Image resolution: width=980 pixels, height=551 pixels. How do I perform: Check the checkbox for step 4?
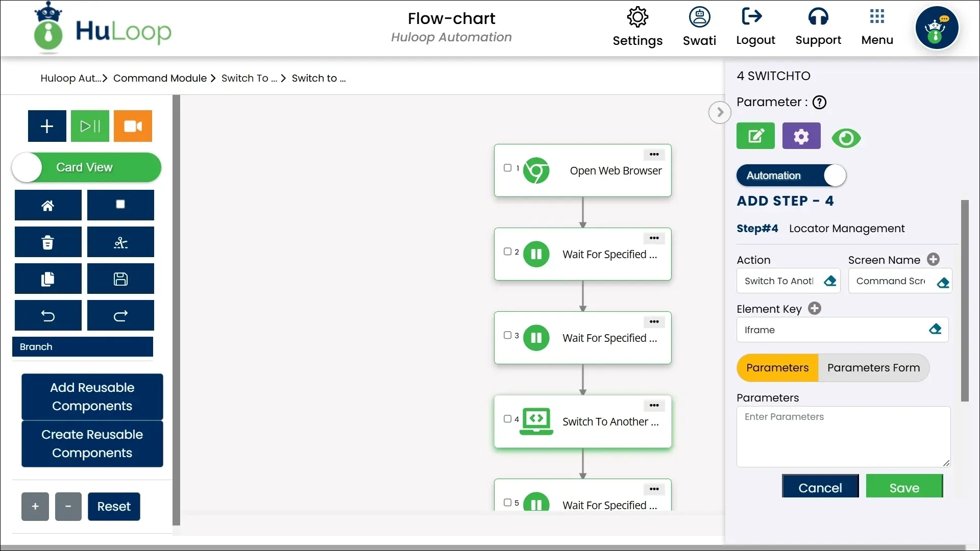point(507,419)
